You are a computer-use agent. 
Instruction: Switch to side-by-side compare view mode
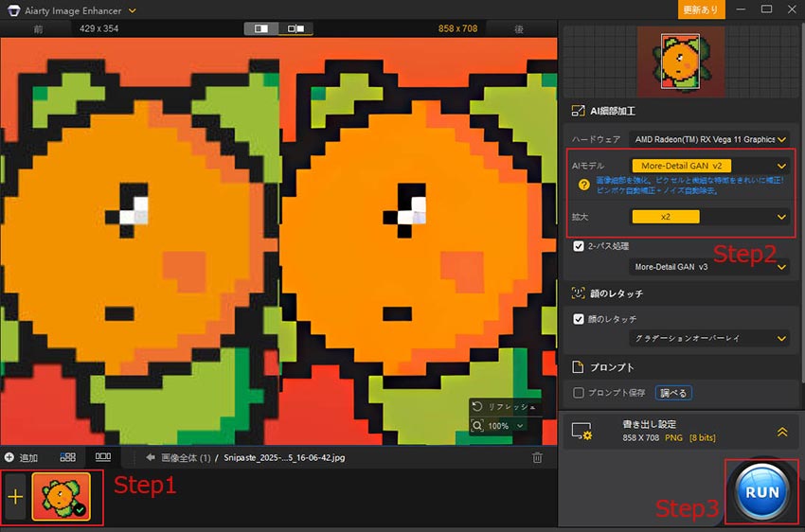point(295,28)
